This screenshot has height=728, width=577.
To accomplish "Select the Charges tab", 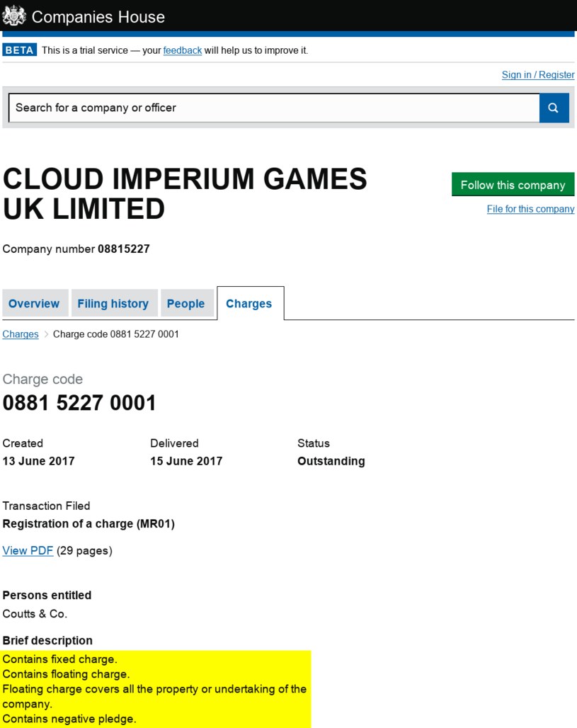I will (x=250, y=303).
